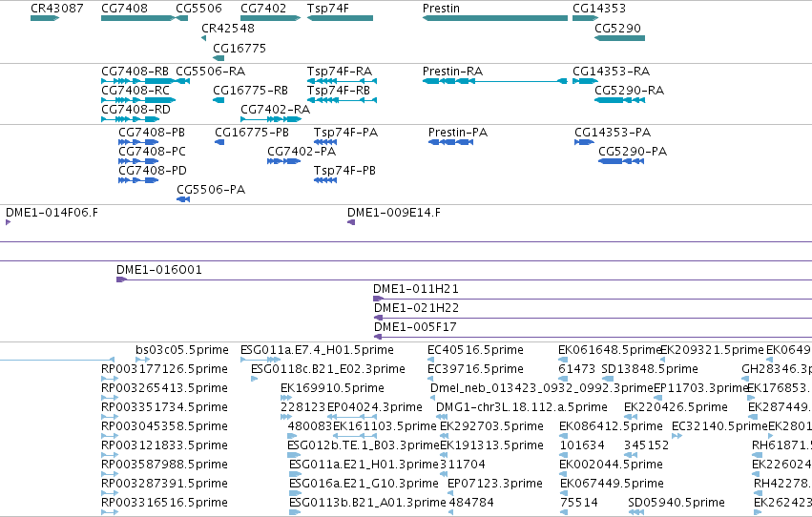812x517 pixels.
Task: Click RP003045358.5prime EST
Action: [110, 436]
